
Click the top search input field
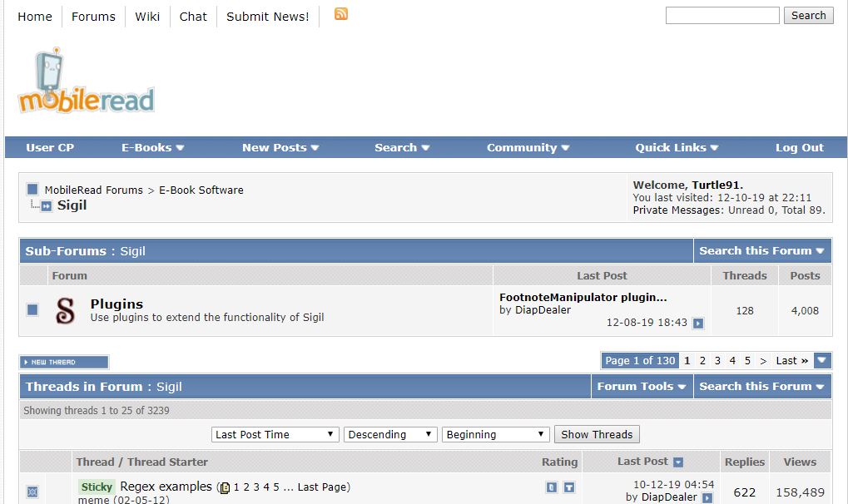[722, 15]
